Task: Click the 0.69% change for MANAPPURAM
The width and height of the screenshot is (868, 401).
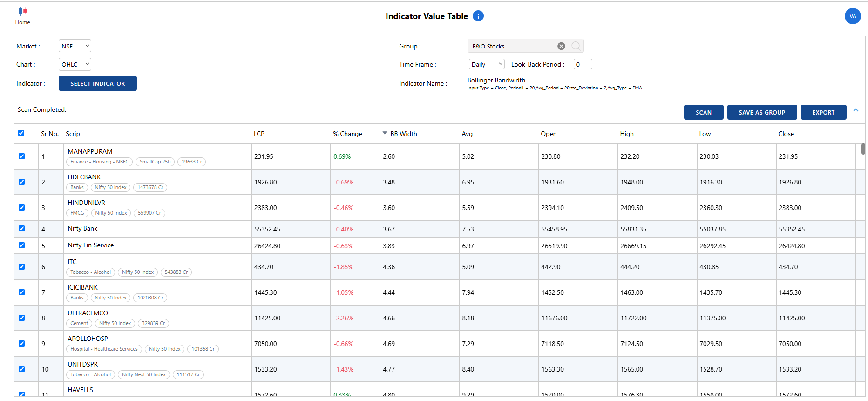Action: point(342,156)
